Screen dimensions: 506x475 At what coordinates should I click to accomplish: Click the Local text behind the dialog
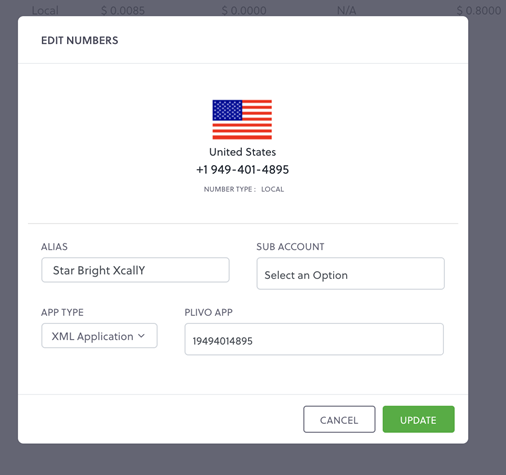point(45,11)
